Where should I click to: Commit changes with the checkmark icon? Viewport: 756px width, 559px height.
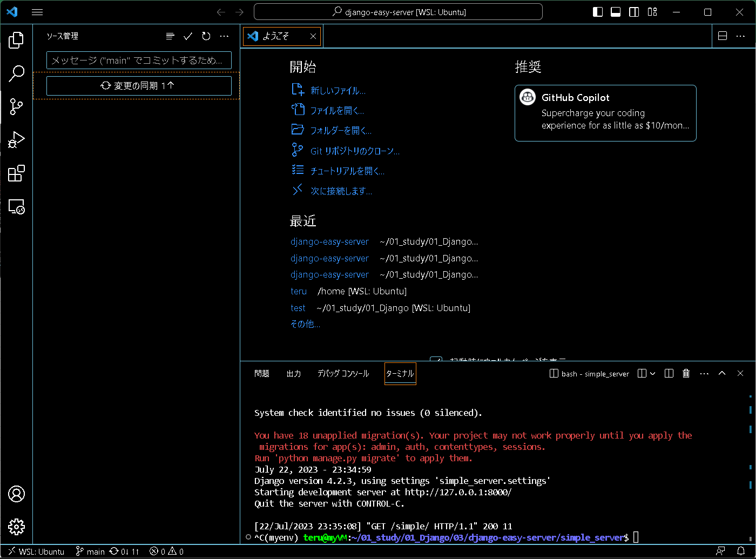tap(188, 36)
